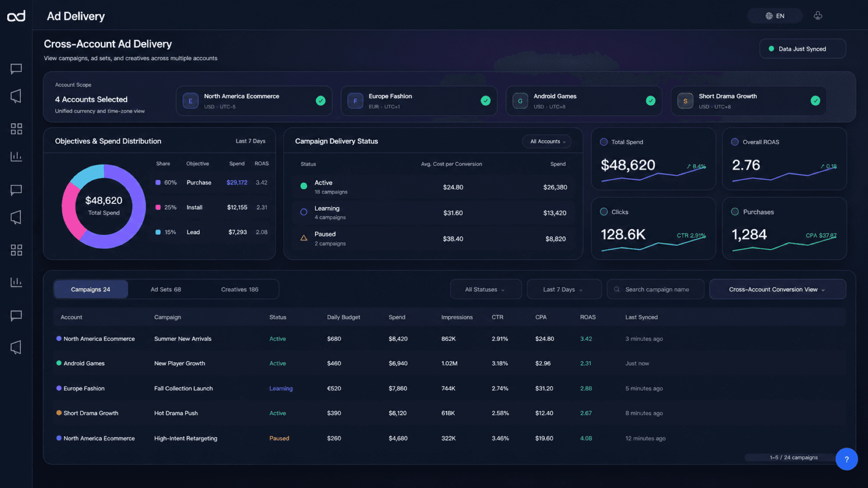Toggle the Overall ROAS metric circle

coord(735,142)
